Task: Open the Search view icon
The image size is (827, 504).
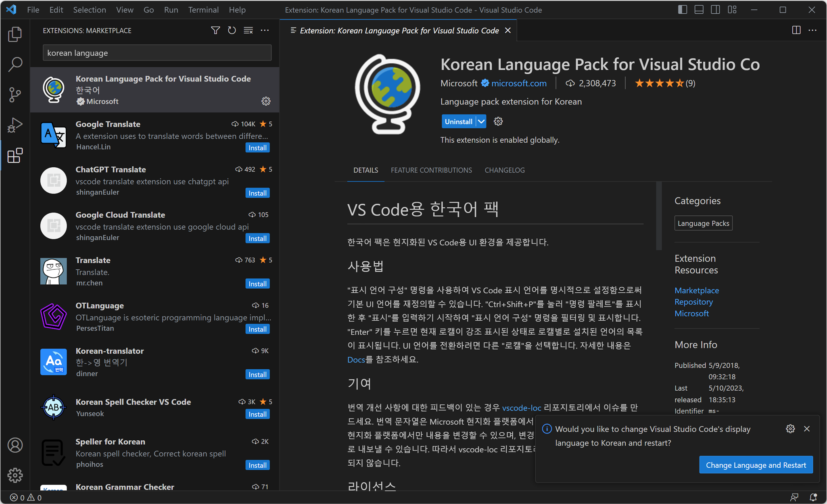Action: pos(15,65)
